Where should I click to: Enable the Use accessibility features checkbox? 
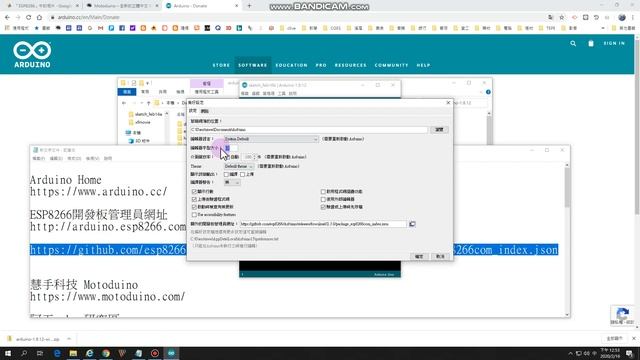pyautogui.click(x=194, y=215)
